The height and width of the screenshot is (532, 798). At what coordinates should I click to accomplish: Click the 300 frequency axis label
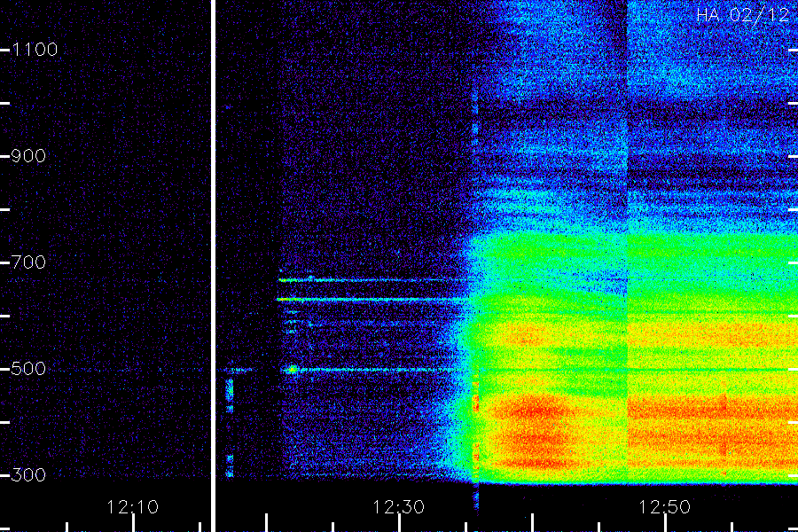click(x=28, y=475)
